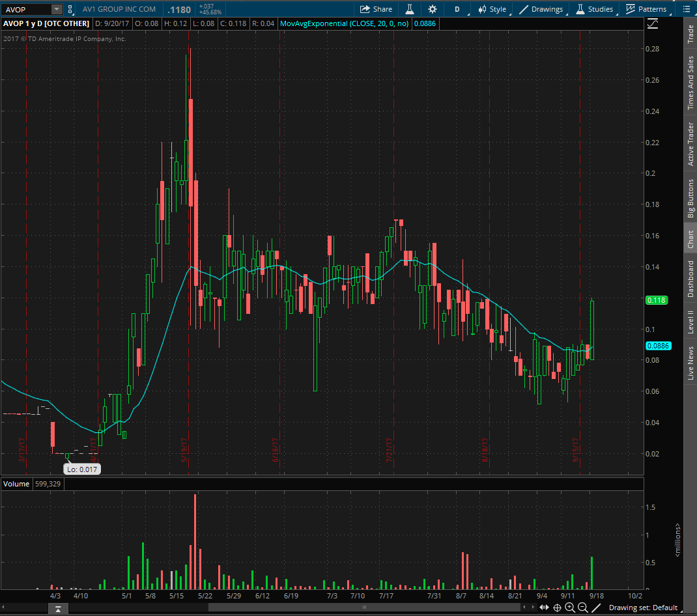Click the zoom in magnifier icon
Screen dimensions: 697x616
click(570, 608)
